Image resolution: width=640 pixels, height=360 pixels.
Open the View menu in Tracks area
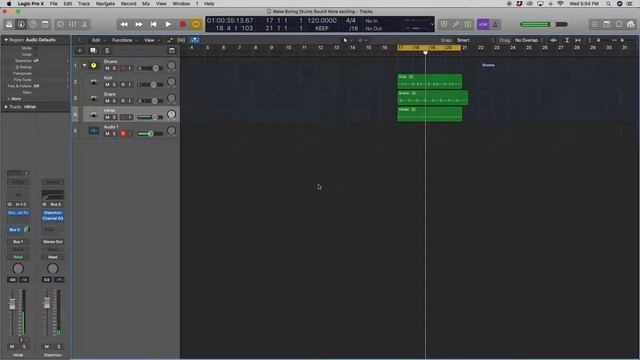[151, 40]
